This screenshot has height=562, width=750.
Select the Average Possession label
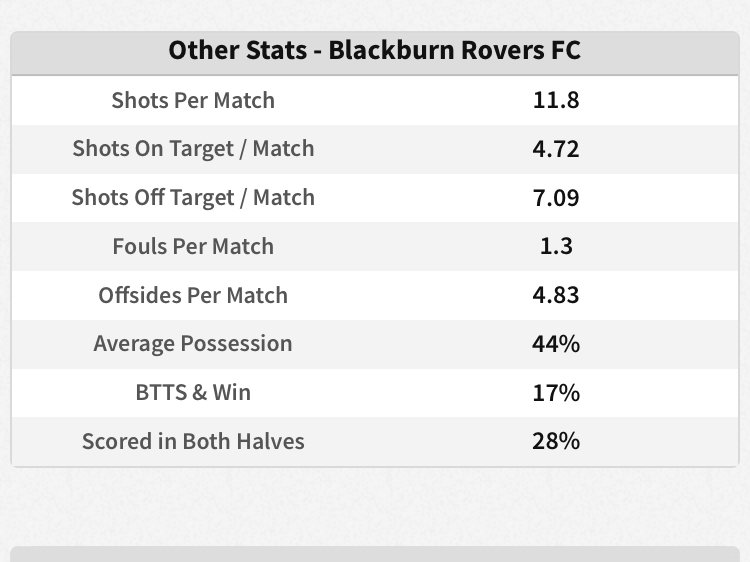193,344
